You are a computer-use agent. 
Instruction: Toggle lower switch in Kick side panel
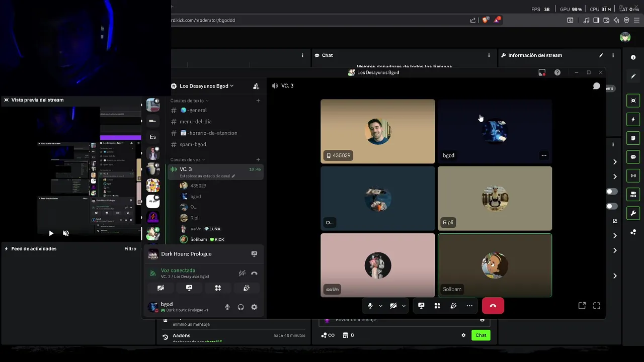click(x=612, y=206)
